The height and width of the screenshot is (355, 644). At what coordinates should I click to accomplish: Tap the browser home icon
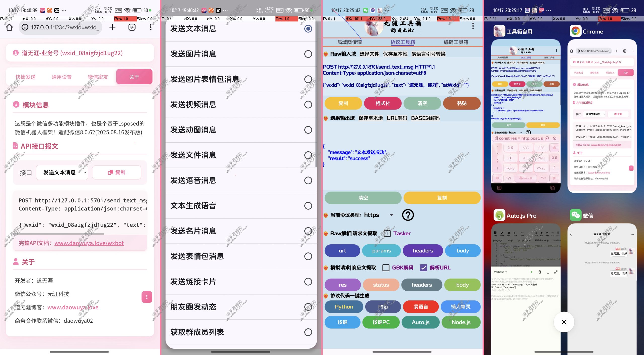(9, 27)
